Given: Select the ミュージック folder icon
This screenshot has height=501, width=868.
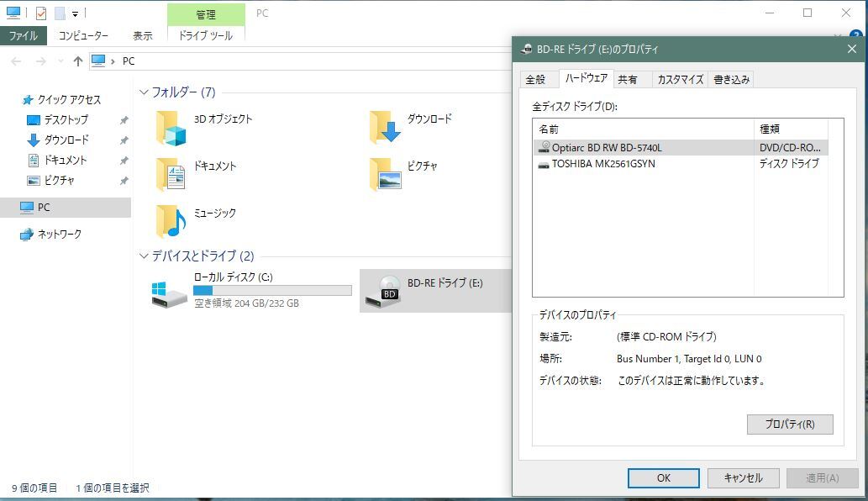Looking at the screenshot, I should [171, 221].
